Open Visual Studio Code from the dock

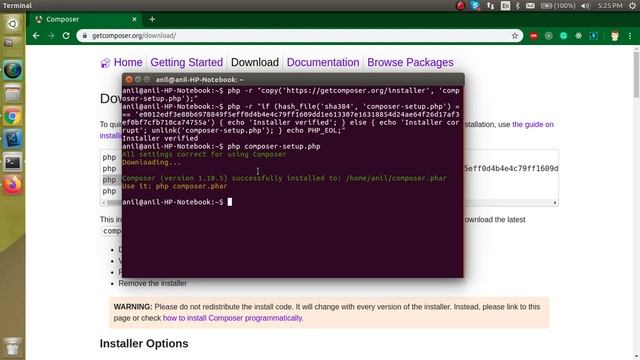(x=12, y=140)
